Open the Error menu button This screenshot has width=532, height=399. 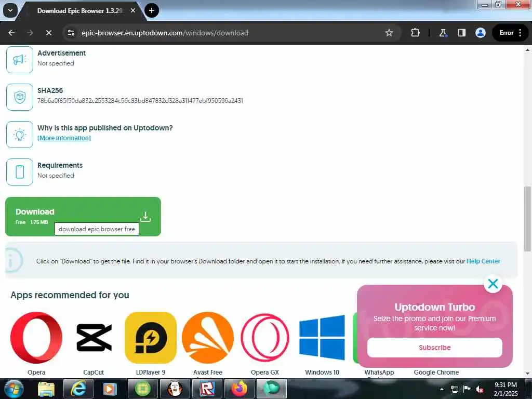[x=510, y=33]
